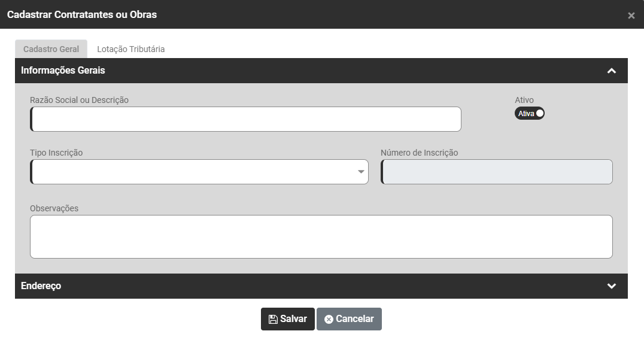The image size is (644, 337).
Task: Close the Cadastrar Contratantes ou Obras dialog
Action: click(x=631, y=16)
